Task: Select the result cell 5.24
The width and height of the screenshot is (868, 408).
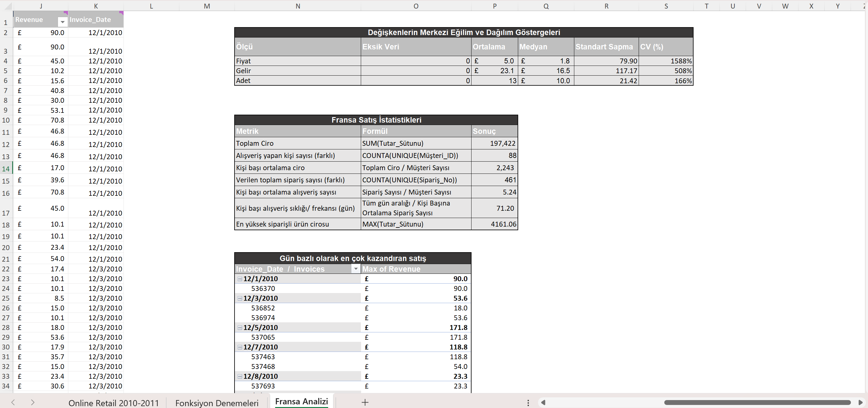Action: (x=494, y=192)
